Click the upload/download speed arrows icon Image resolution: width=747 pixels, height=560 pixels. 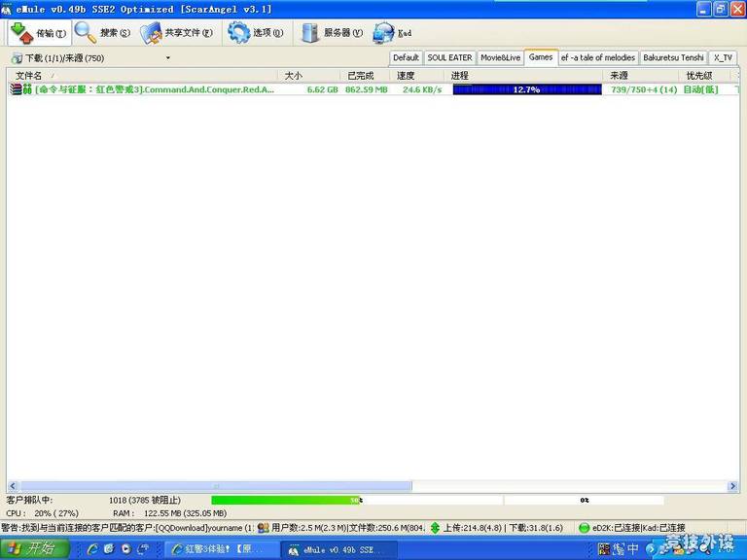[435, 528]
